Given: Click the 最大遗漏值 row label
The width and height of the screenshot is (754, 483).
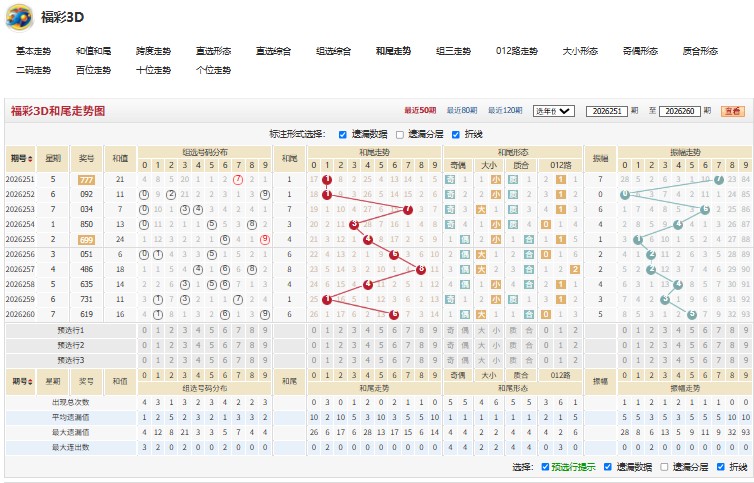Looking at the screenshot, I should coord(71,432).
